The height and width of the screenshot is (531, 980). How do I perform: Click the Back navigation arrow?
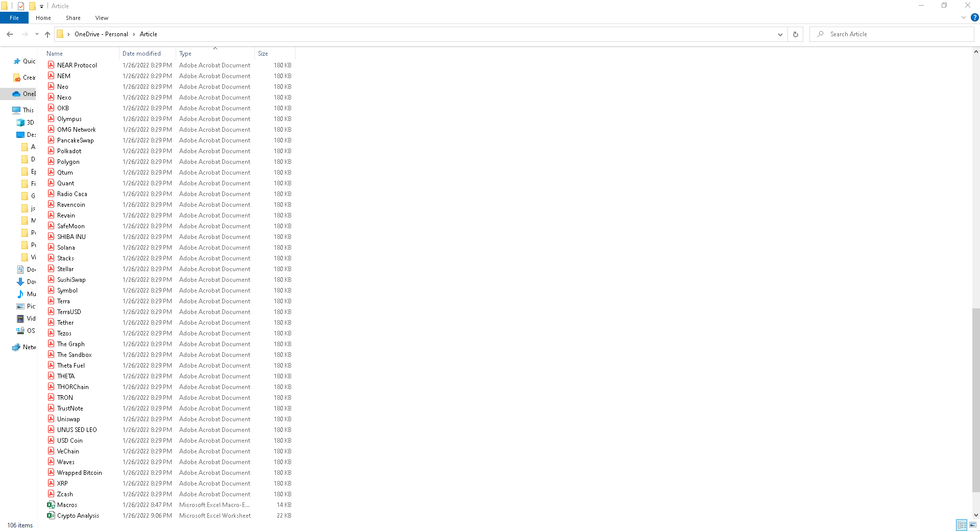9,34
